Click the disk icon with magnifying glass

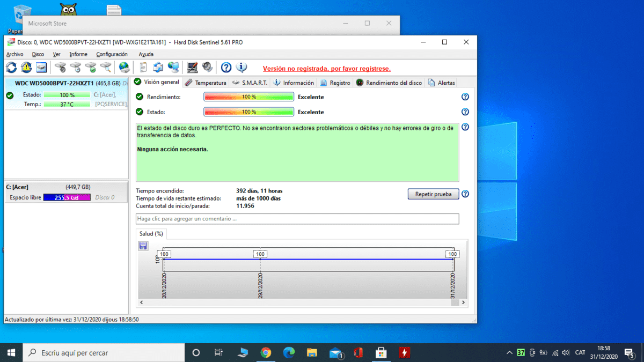[106, 68]
